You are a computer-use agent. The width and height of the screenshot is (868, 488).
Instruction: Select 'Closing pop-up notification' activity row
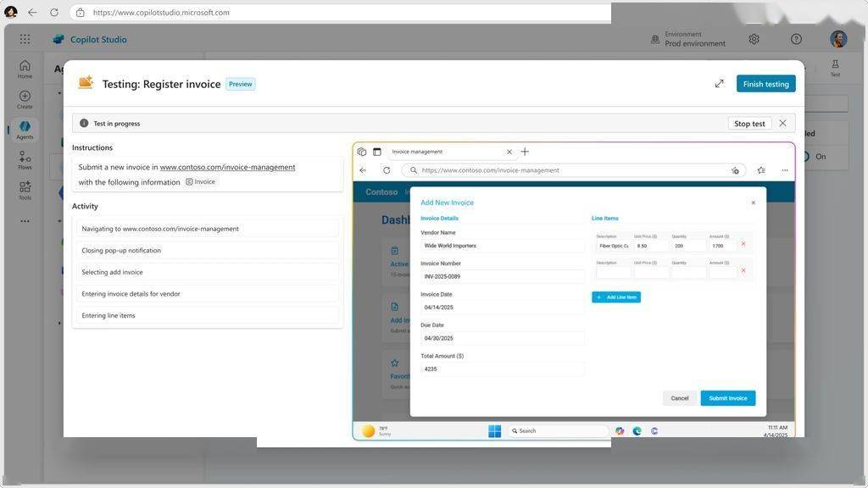point(207,251)
